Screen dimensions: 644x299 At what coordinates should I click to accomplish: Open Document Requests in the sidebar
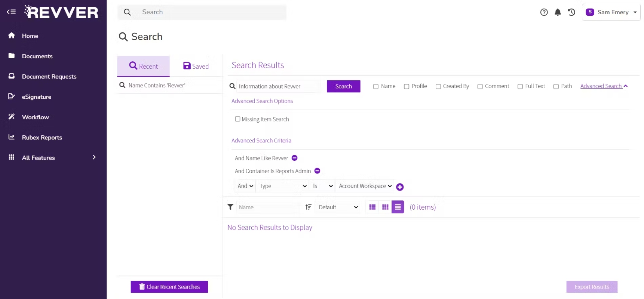point(49,76)
